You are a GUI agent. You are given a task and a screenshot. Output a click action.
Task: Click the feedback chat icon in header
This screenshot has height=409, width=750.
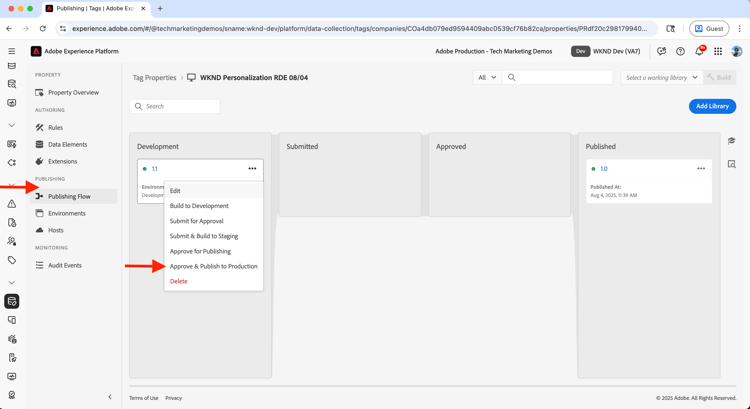coord(662,51)
